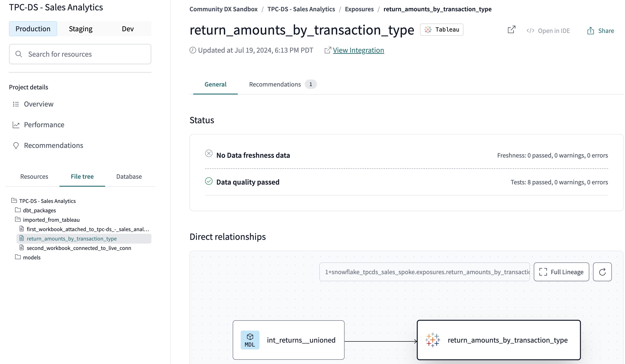Switch to the Staging environment tab
The image size is (625, 364).
81,29
